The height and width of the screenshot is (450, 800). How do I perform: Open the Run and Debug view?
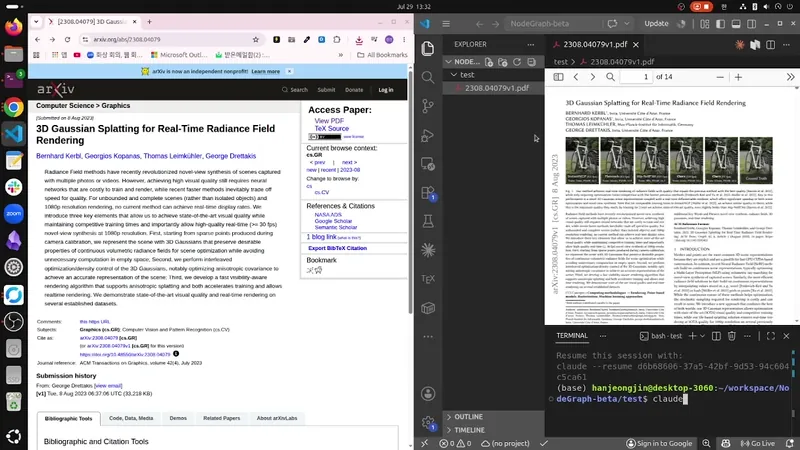click(428, 135)
